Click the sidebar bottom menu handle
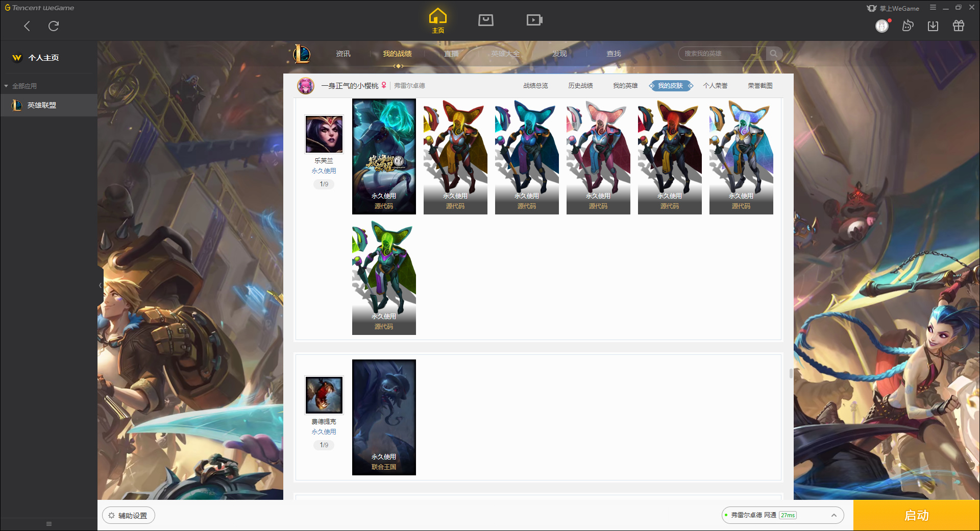 49,524
